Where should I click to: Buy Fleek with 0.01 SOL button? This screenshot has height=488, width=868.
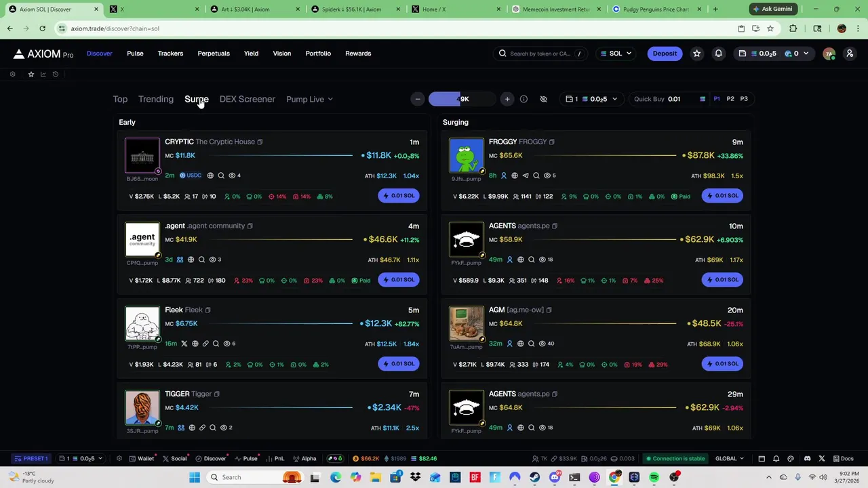point(399,364)
